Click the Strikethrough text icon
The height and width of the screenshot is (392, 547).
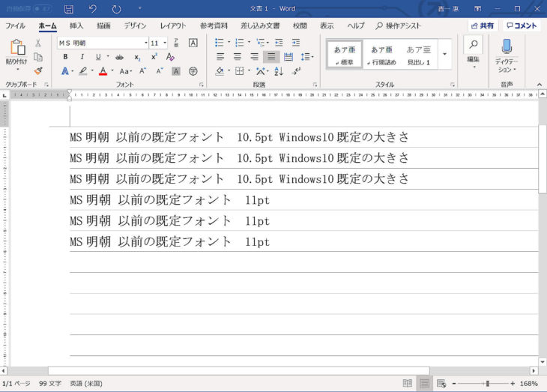[x=119, y=57]
